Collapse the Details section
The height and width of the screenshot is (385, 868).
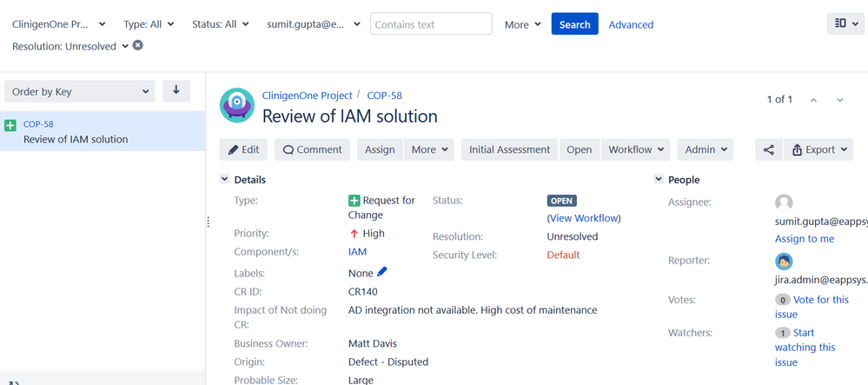point(224,179)
